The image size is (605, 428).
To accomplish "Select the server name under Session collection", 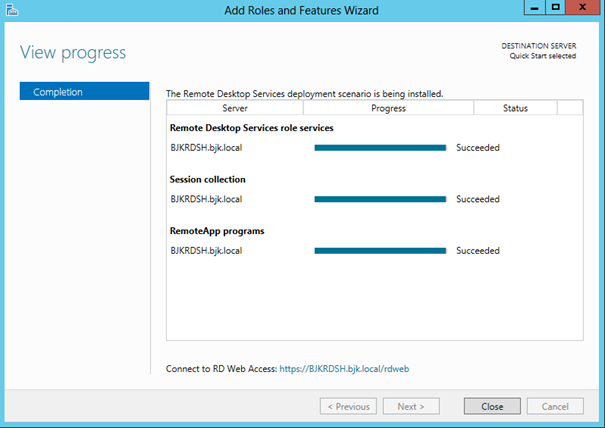I will (206, 199).
